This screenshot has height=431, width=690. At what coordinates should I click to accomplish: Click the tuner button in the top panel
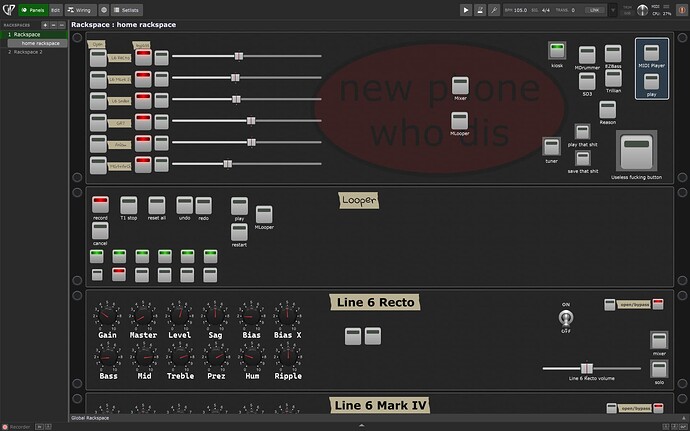click(551, 147)
